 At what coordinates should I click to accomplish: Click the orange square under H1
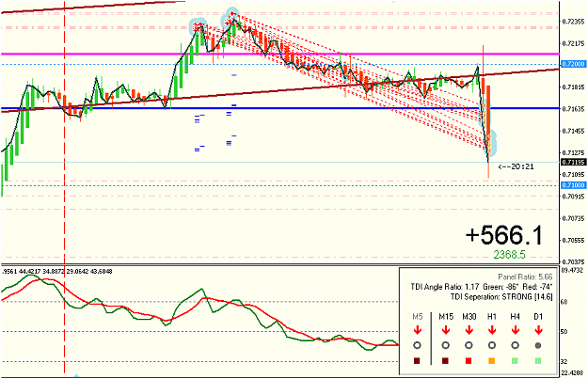click(x=492, y=361)
